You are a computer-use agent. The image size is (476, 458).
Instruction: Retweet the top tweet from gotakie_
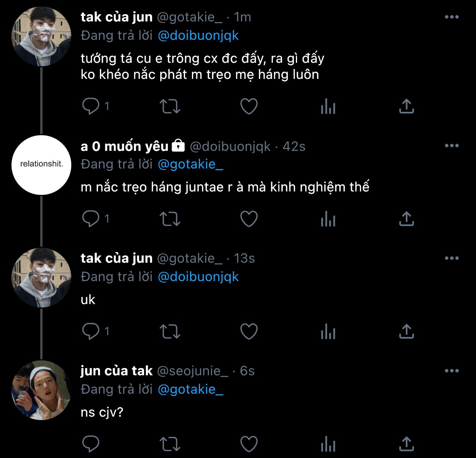coord(169,106)
